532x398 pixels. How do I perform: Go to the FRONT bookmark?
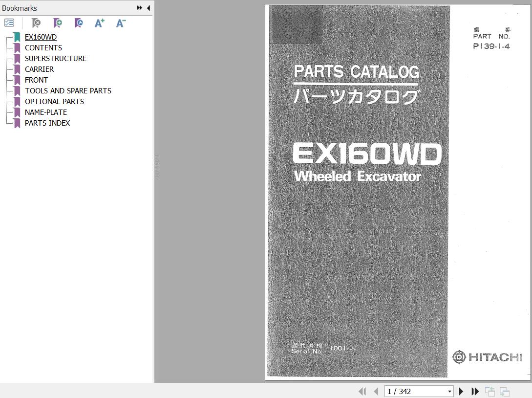coord(36,80)
